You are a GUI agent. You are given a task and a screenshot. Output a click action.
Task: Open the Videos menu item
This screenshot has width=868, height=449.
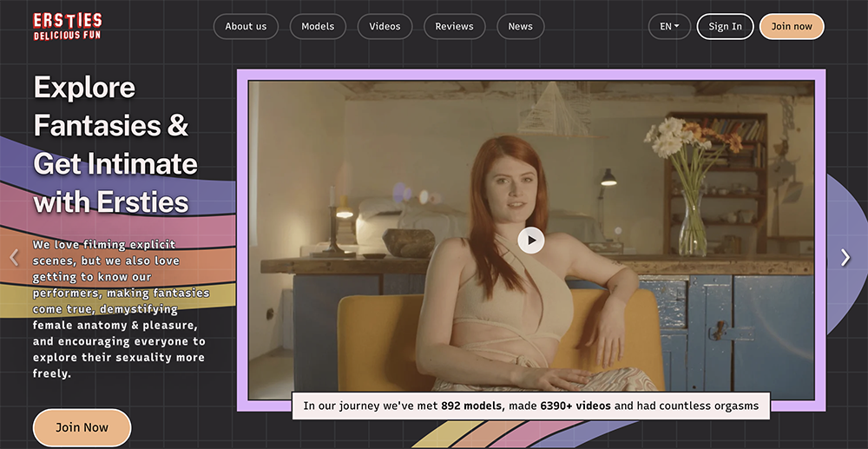pyautogui.click(x=385, y=27)
